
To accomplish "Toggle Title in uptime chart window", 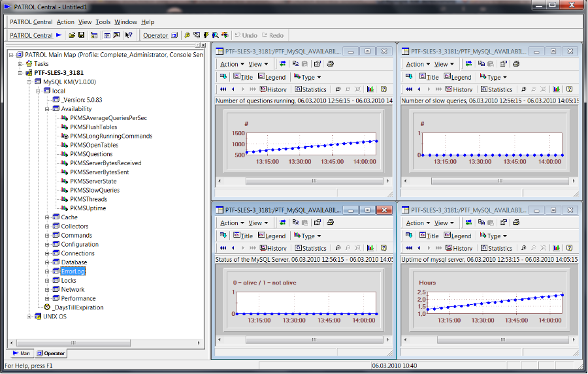I will coord(429,236).
